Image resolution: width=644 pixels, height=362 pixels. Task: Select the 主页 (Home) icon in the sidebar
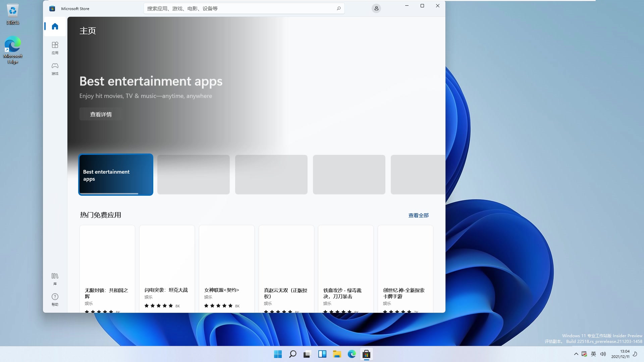point(55,26)
